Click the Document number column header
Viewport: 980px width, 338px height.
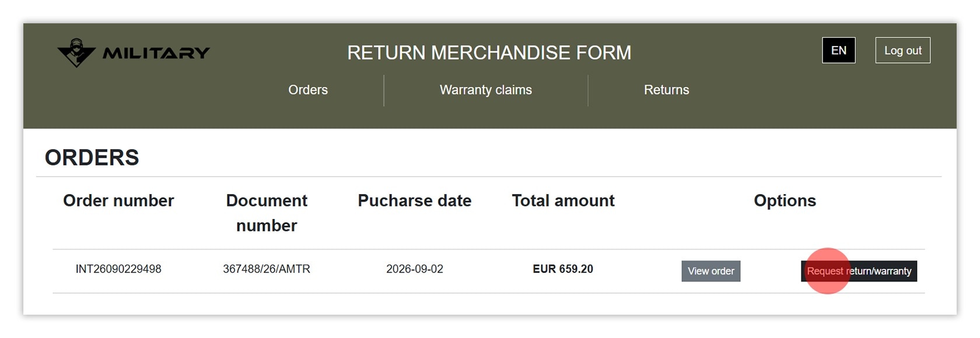(x=267, y=213)
